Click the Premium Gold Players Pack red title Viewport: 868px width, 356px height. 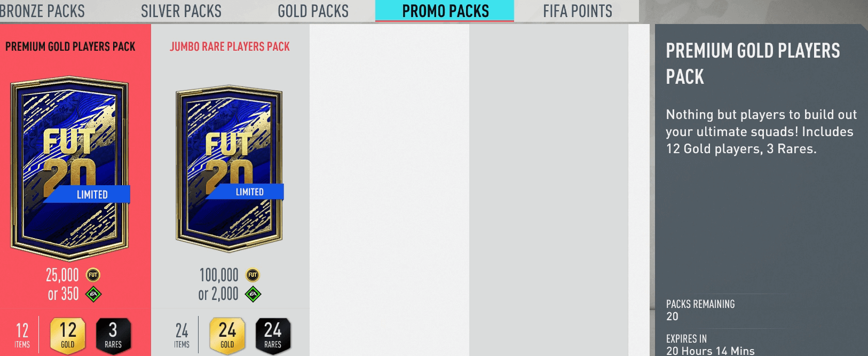pyautogui.click(x=70, y=46)
